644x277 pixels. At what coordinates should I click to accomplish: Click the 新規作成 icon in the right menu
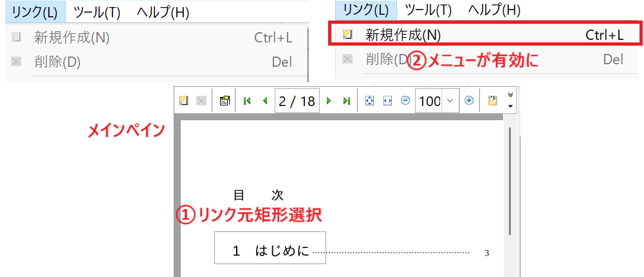[x=347, y=35]
